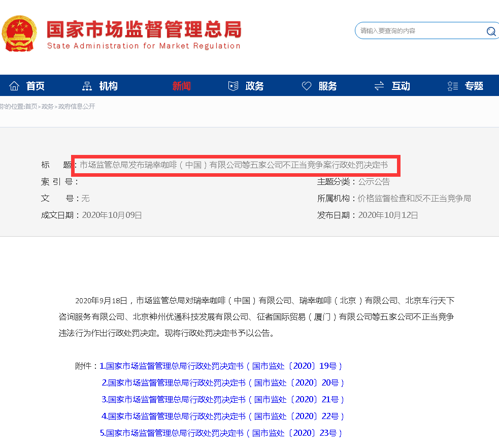The width and height of the screenshot is (499, 448).
Task: Click the organization icon beside 机构
Action: [87, 86]
